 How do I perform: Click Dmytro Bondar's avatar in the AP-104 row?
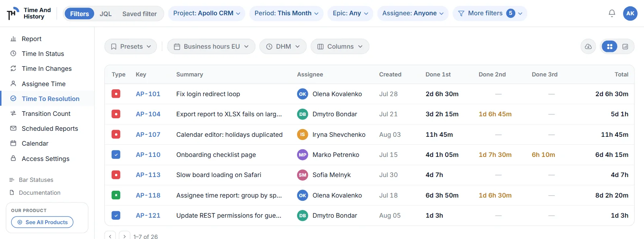(x=303, y=114)
